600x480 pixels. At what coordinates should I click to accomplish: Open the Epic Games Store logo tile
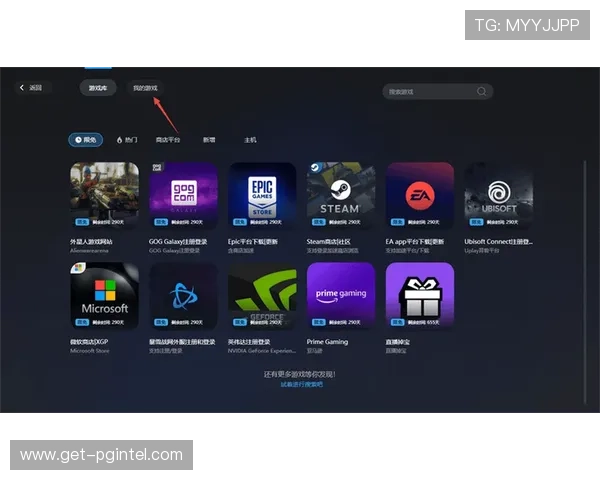click(x=262, y=196)
